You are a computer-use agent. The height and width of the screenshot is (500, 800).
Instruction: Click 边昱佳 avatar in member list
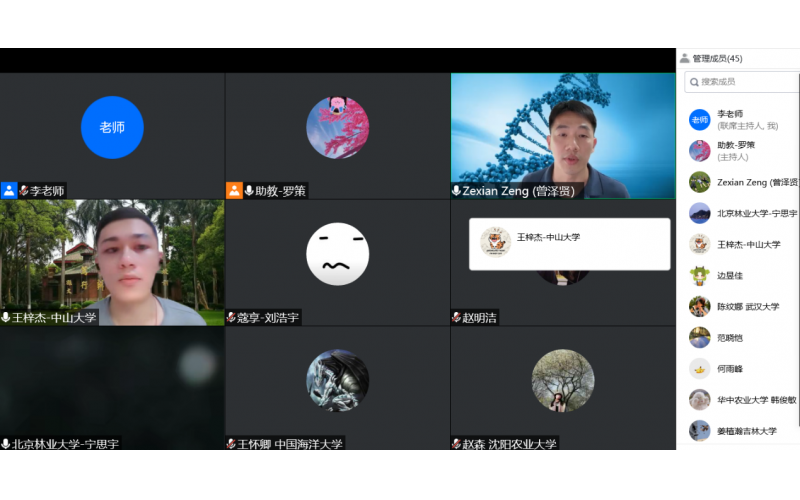click(699, 276)
